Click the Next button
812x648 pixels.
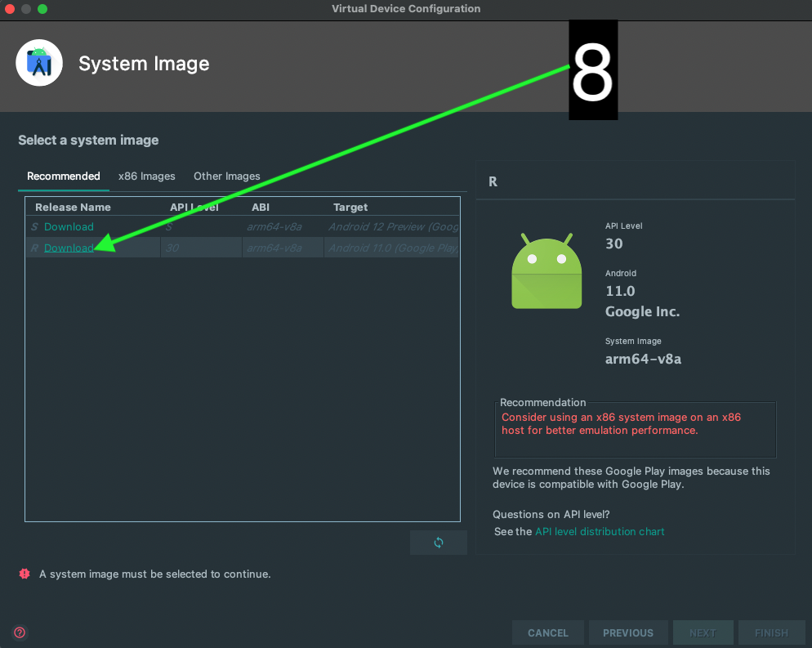[x=703, y=632]
